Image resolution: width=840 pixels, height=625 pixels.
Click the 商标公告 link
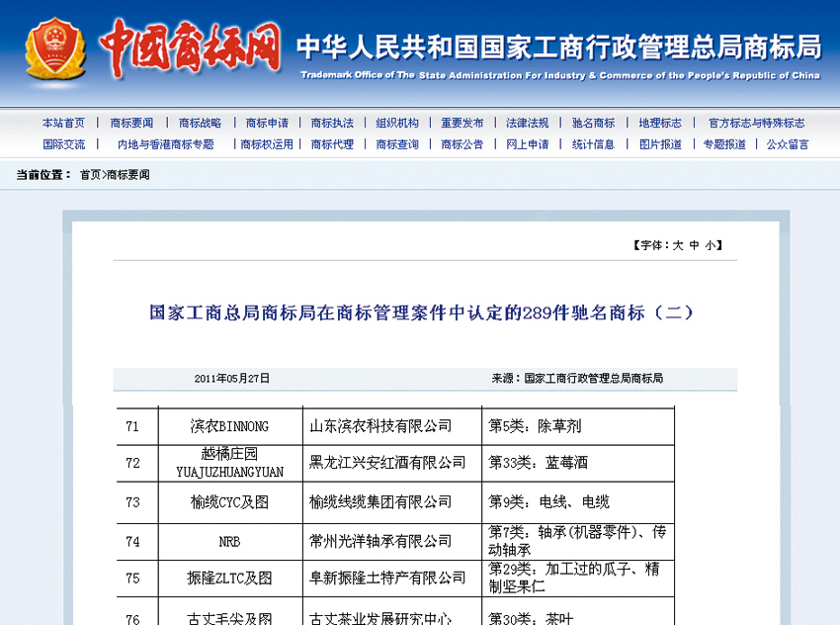[x=462, y=144]
